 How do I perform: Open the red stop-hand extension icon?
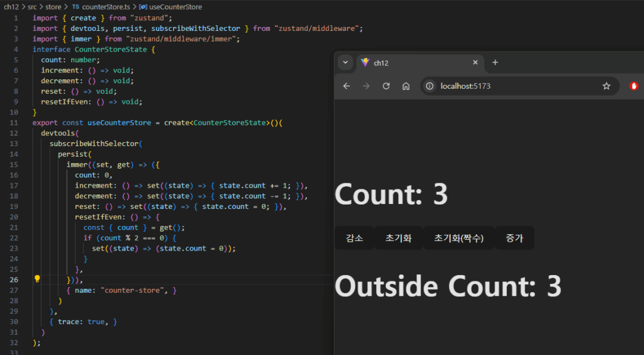(633, 86)
